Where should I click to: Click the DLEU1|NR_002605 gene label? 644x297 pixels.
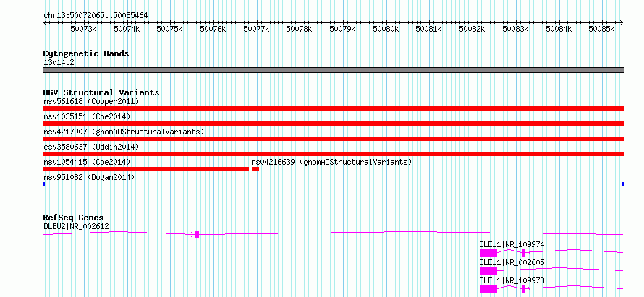tap(512, 262)
